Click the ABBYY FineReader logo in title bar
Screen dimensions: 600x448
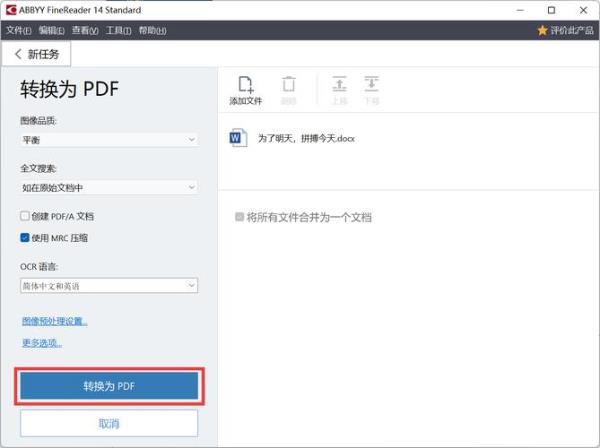[x=11, y=10]
